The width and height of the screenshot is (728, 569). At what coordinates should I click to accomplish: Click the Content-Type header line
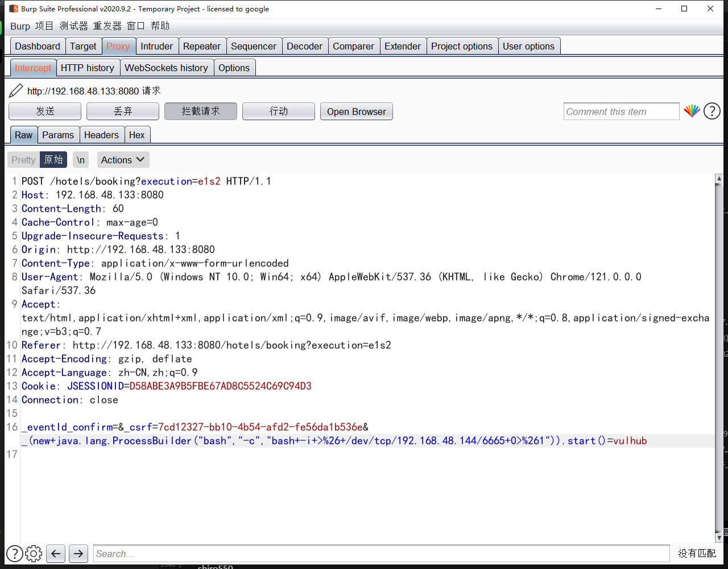155,263
